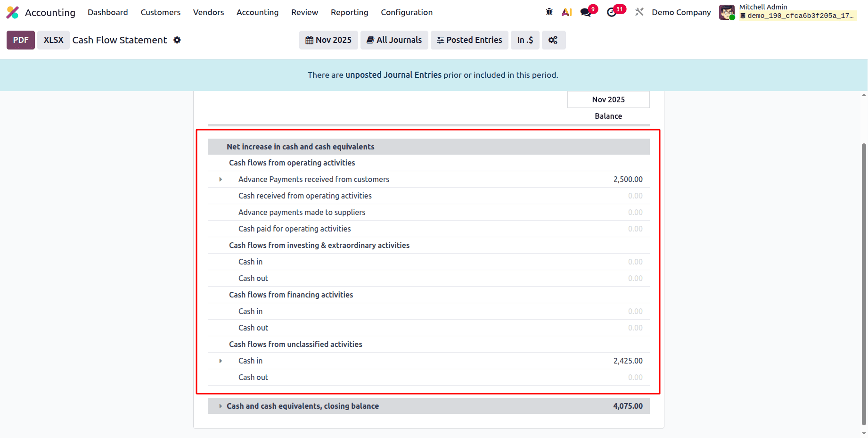Export the report to XLSX
The width and height of the screenshot is (868, 438).
pyautogui.click(x=53, y=40)
